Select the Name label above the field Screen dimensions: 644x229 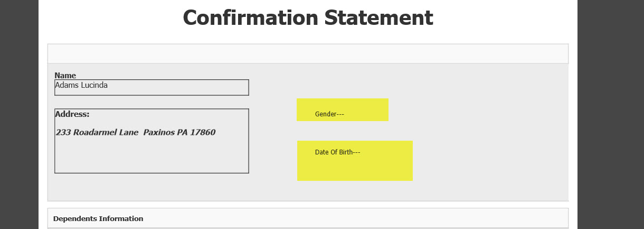65,76
